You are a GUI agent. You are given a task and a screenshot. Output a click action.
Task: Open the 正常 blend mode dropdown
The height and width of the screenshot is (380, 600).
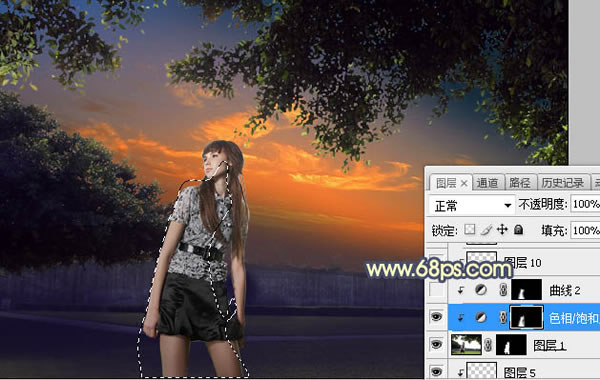click(471, 205)
